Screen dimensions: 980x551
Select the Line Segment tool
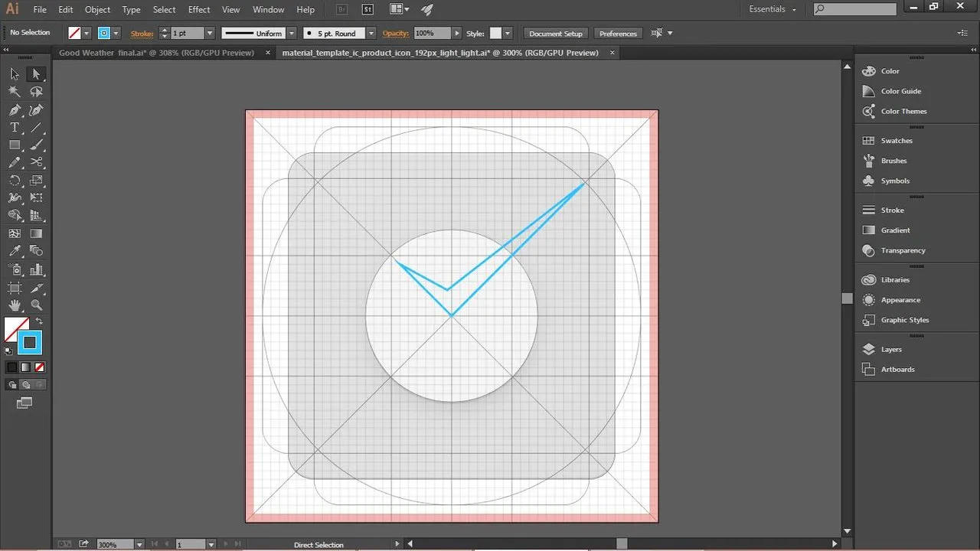click(x=36, y=127)
